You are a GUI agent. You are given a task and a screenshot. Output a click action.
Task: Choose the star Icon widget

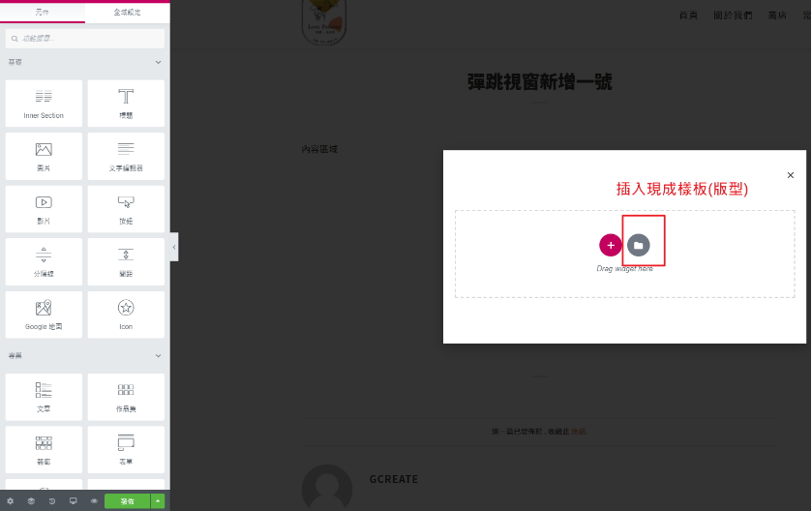126,314
